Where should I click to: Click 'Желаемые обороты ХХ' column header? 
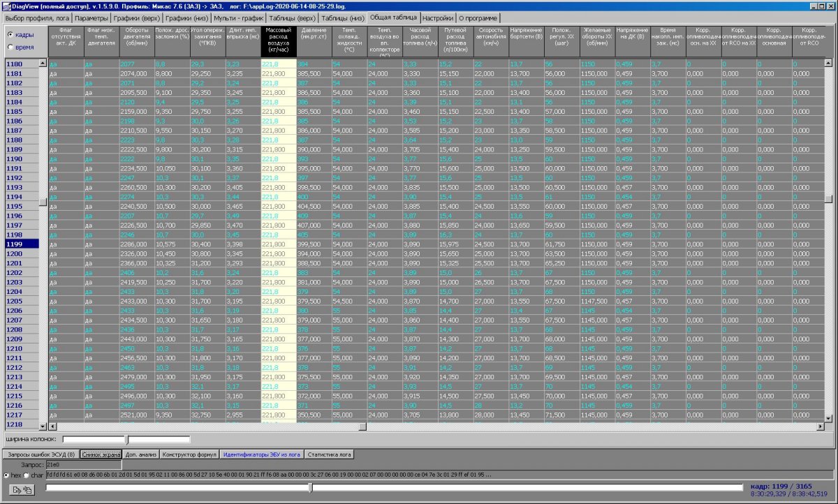[597, 42]
